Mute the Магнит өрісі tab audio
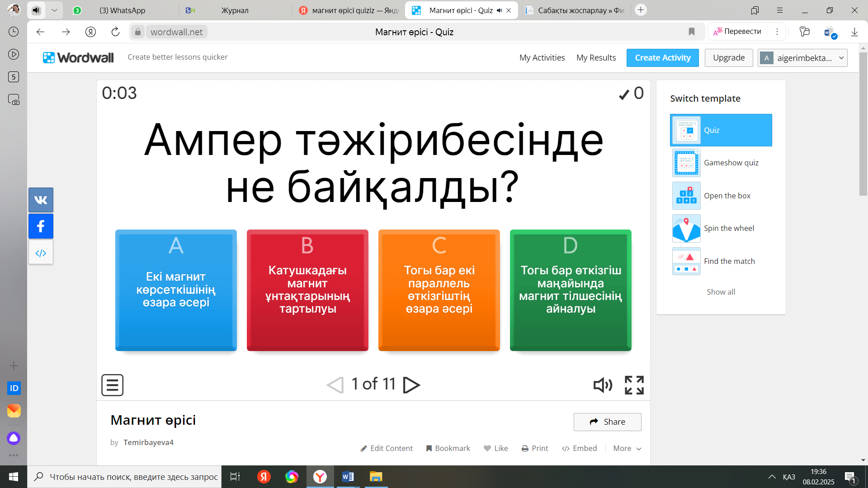 click(x=499, y=10)
